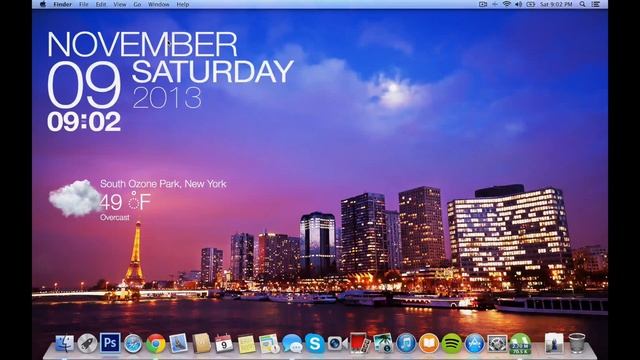Image resolution: width=640 pixels, height=360 pixels.
Task: Open green network monitor icon in Dock
Action: coord(520,344)
